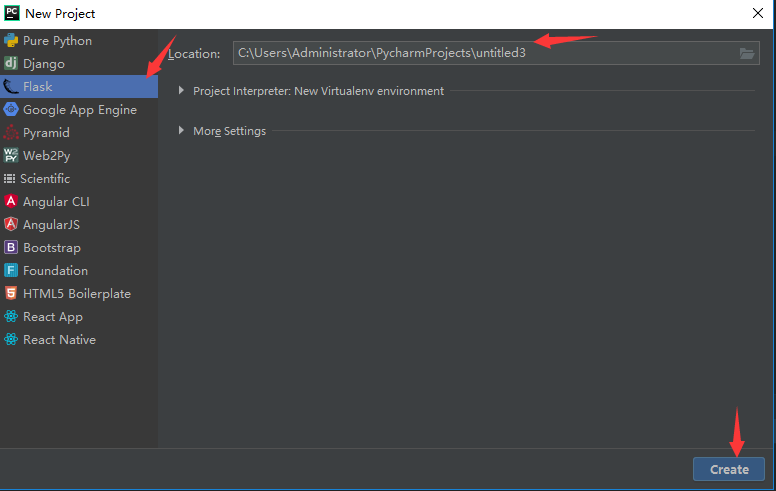Select the Angular CLI label
The width and height of the screenshot is (776, 491).
point(56,201)
